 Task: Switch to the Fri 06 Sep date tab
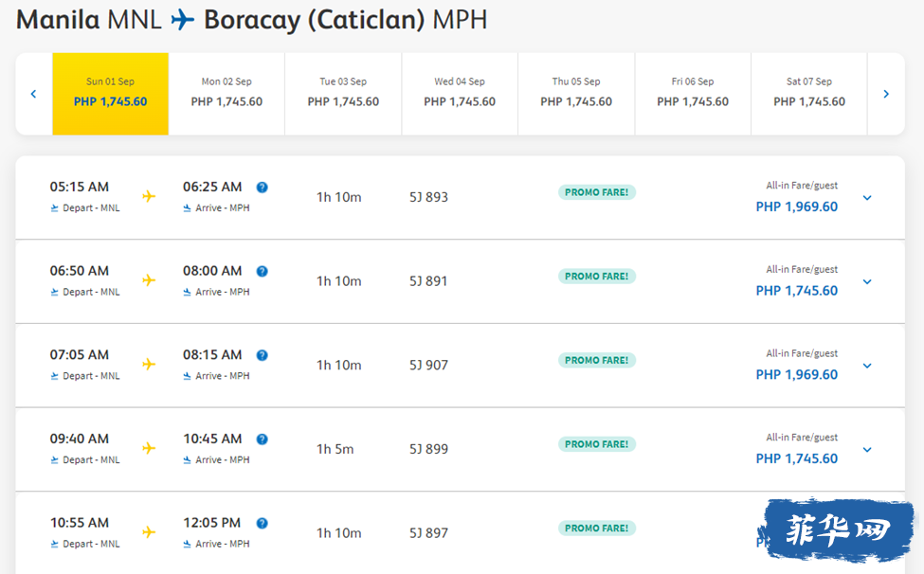tap(693, 93)
